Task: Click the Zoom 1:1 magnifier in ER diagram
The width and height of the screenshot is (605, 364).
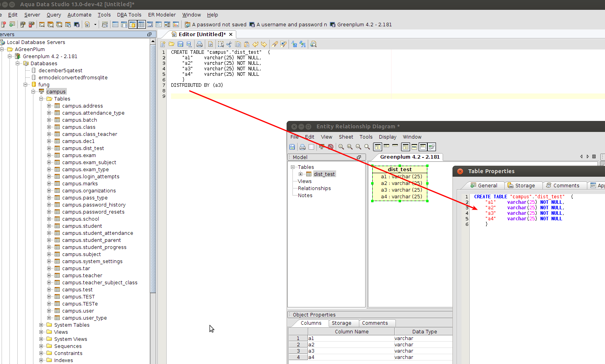Action: point(341,147)
